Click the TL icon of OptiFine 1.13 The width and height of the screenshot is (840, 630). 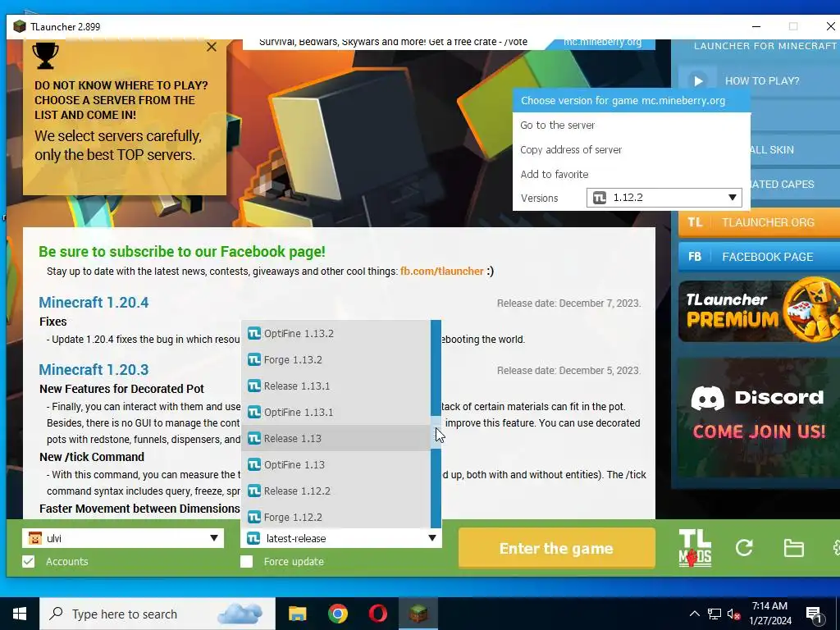[x=254, y=464]
